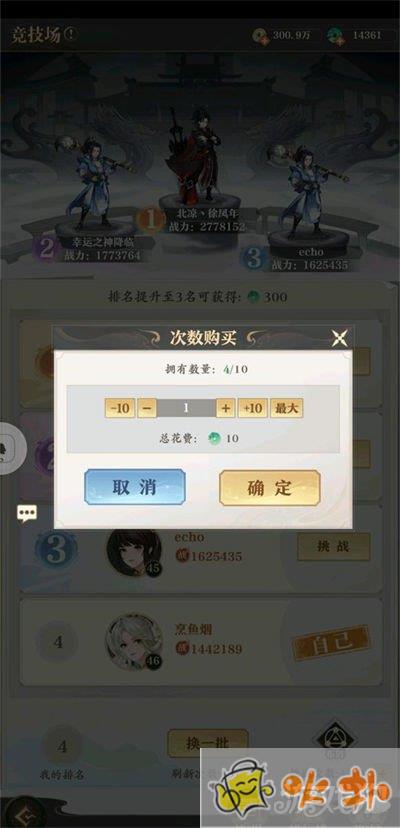Tap the gold coin add icon
The image size is (400, 828).
tap(261, 36)
